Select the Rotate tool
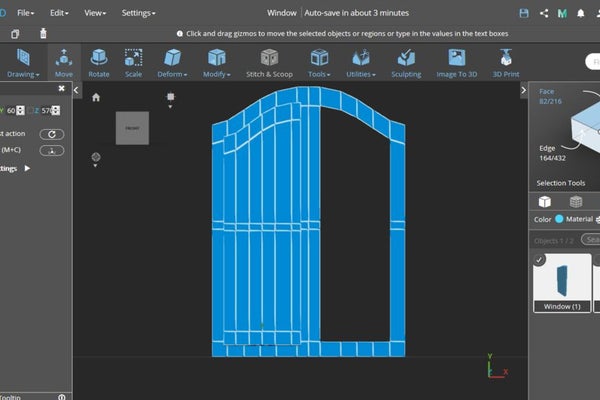 [x=99, y=62]
